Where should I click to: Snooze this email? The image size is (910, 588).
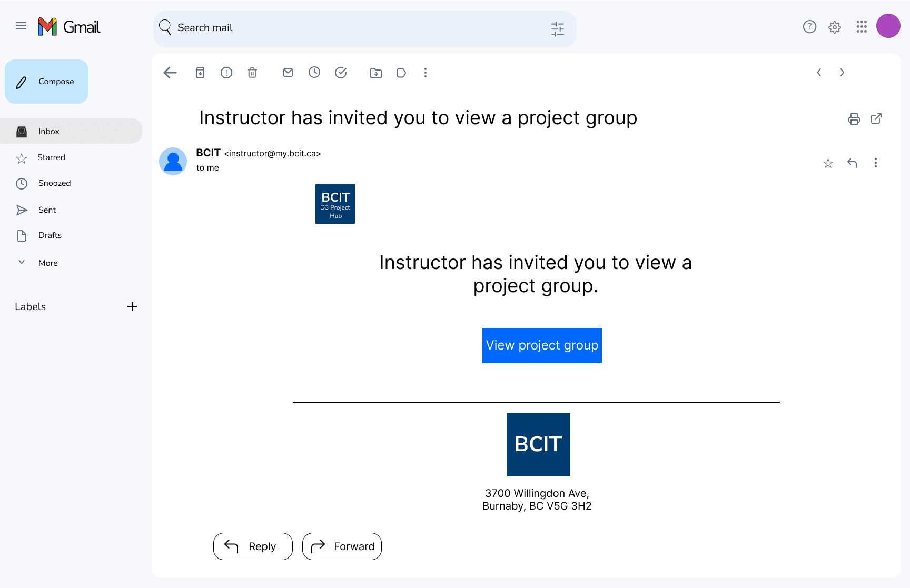[314, 73]
